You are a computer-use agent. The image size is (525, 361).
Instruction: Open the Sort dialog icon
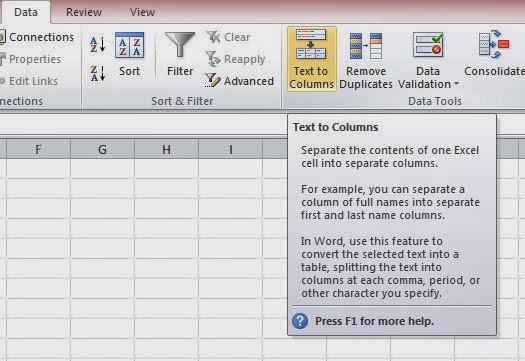[x=129, y=45]
